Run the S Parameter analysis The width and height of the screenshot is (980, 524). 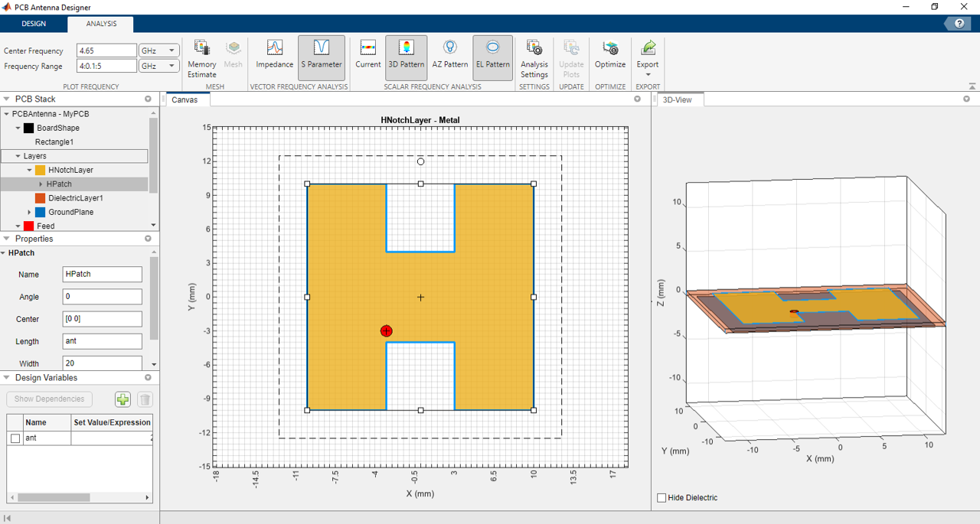(x=321, y=57)
